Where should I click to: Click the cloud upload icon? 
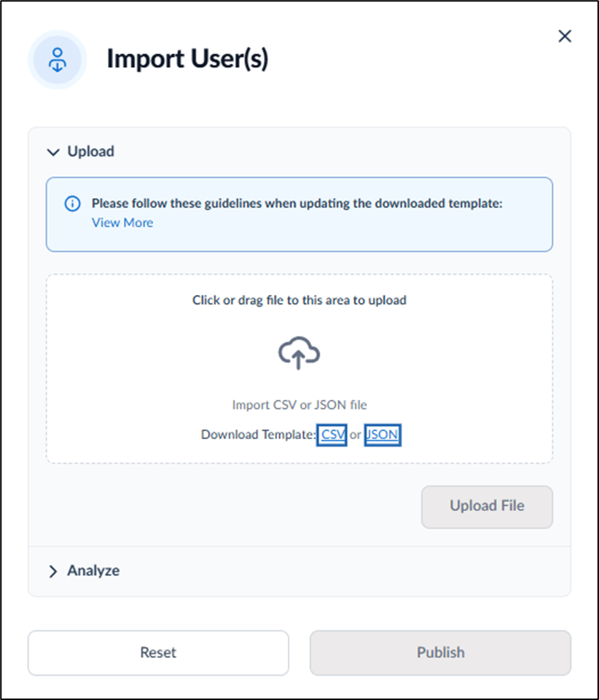(299, 353)
